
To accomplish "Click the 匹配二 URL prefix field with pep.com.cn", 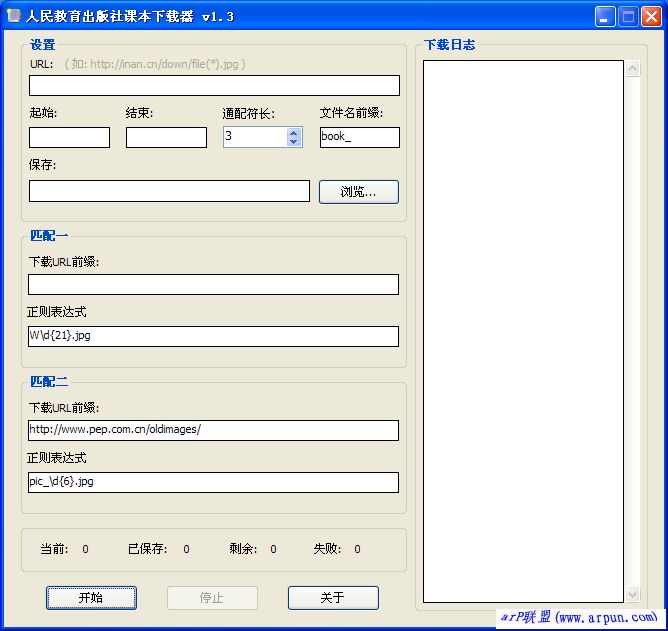I will tap(213, 430).
